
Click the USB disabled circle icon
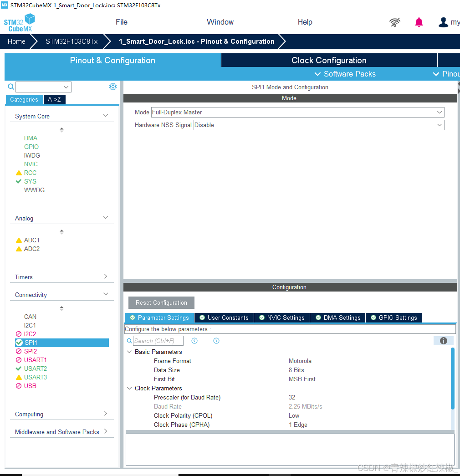(19, 386)
